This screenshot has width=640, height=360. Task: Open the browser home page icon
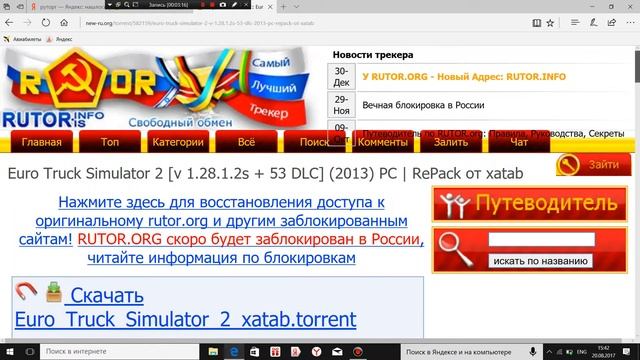(64, 23)
